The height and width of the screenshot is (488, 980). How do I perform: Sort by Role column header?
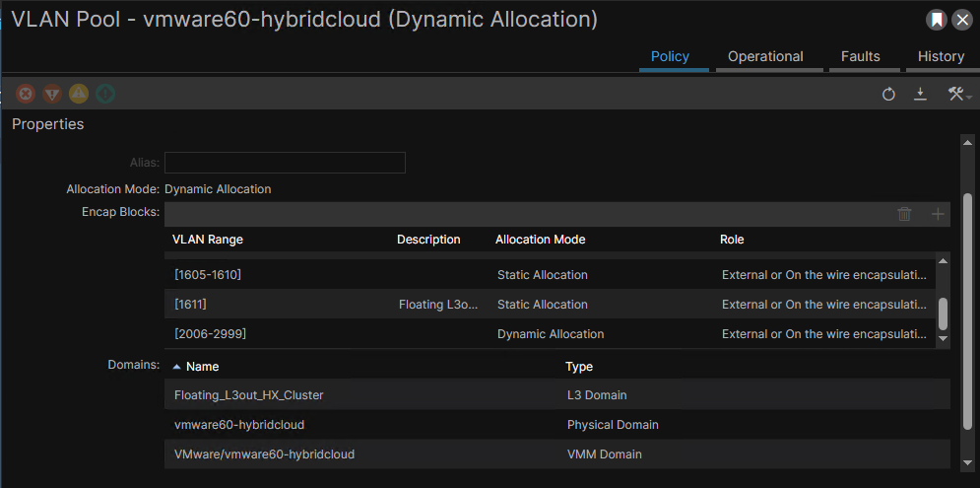pyautogui.click(x=732, y=240)
